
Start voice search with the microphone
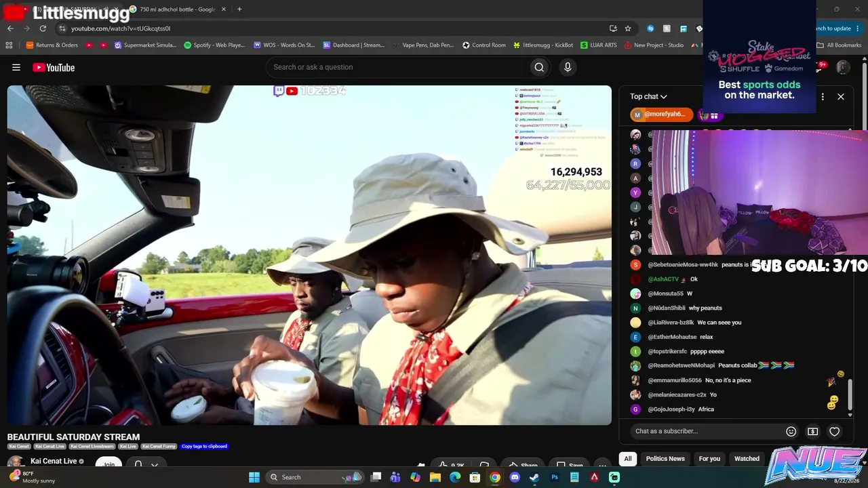(568, 67)
